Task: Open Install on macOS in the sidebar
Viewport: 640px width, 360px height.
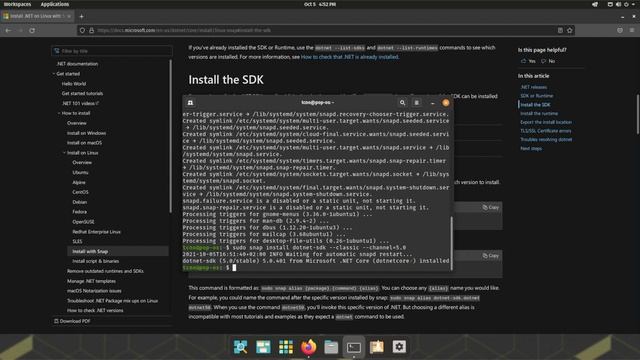Action: point(84,143)
